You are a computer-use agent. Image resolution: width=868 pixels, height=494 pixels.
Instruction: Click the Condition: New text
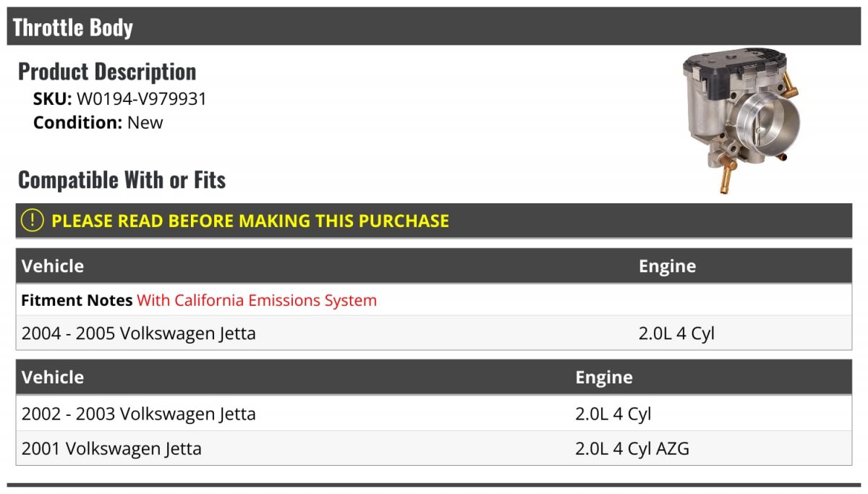point(98,122)
